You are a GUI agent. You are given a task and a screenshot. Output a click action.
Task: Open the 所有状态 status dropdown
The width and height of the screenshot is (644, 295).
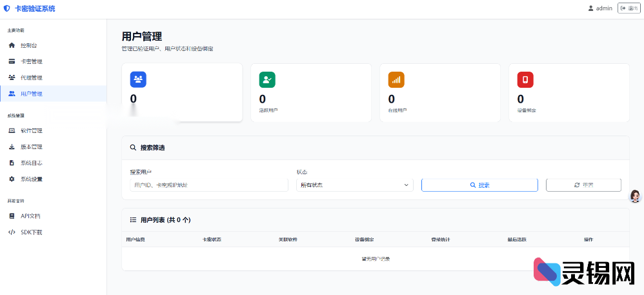pos(354,185)
